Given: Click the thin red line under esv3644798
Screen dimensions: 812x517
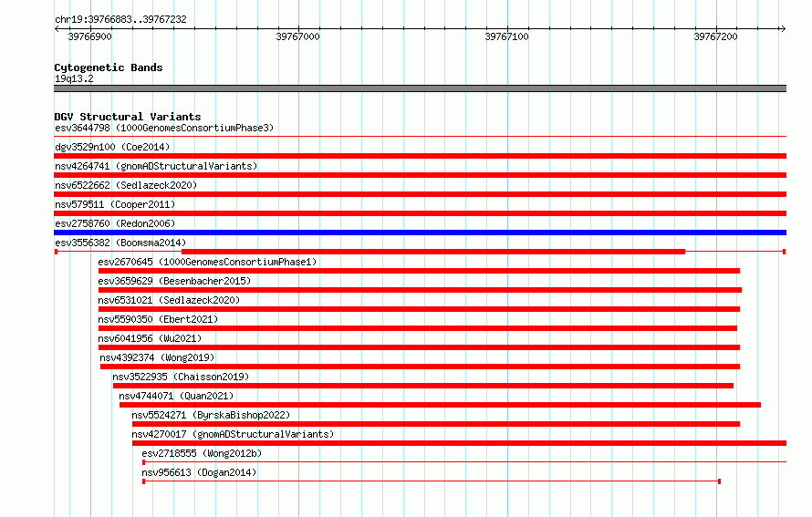Looking at the screenshot, I should 420,137.
